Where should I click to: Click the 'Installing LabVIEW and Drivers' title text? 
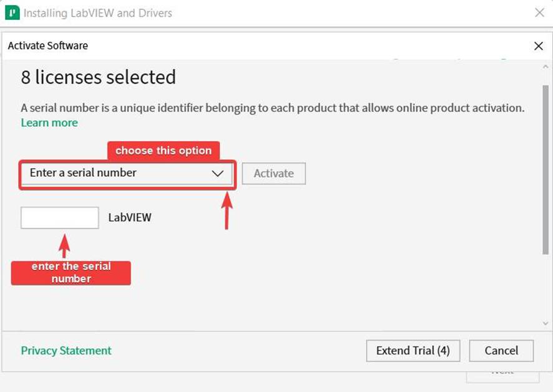pos(98,13)
